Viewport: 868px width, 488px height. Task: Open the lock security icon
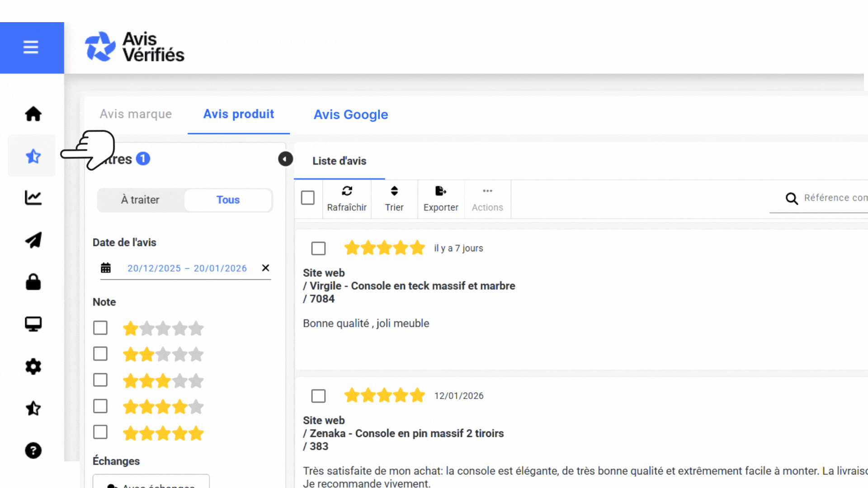(33, 282)
